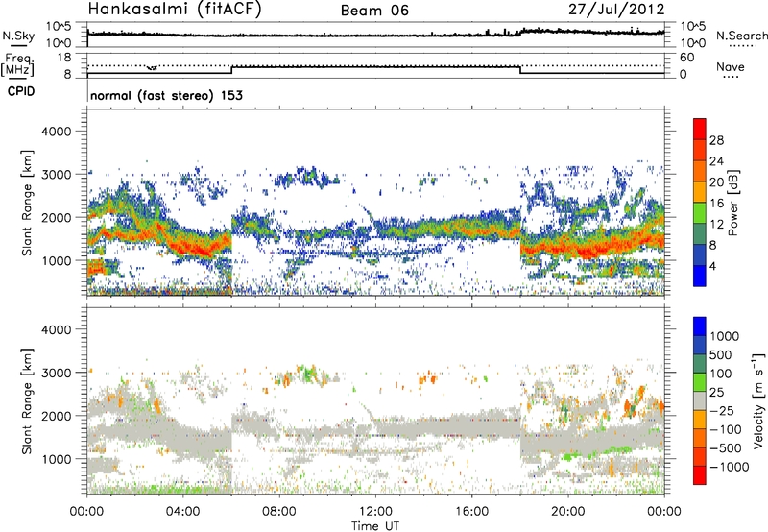Click the '3000' tick on velocity panel
The height and width of the screenshot is (532, 768).
click(x=56, y=373)
